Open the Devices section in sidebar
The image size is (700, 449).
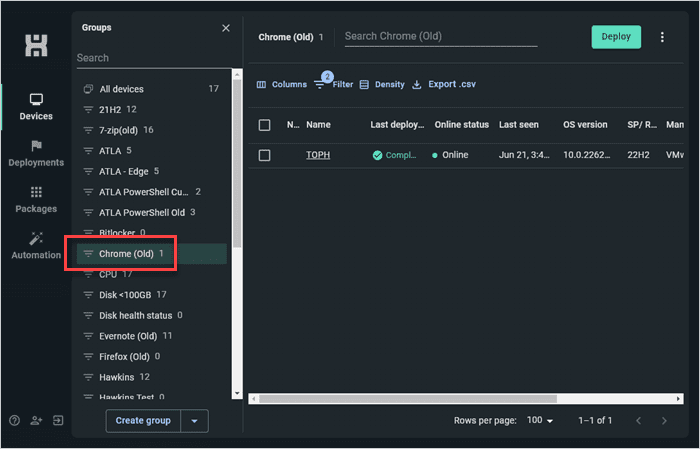click(36, 107)
